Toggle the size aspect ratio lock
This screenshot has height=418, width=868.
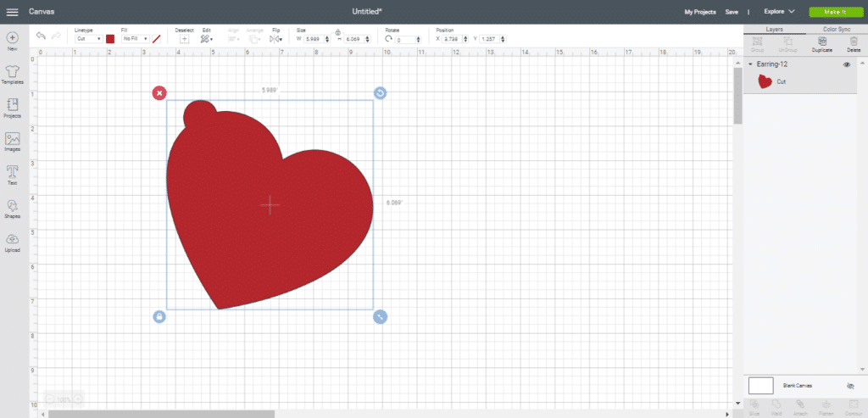click(x=338, y=33)
